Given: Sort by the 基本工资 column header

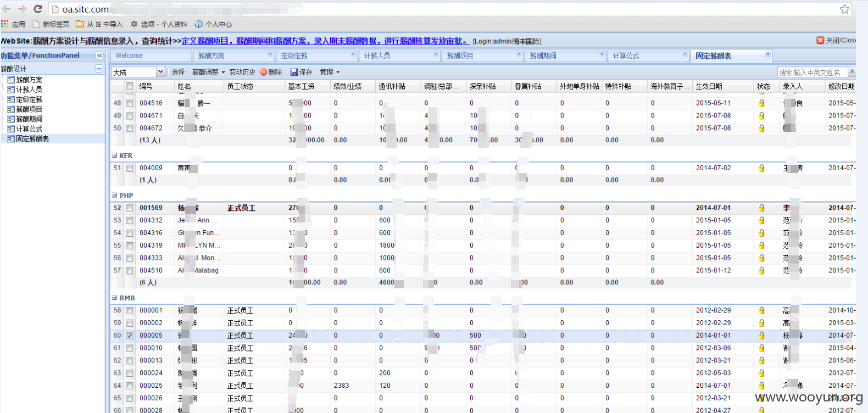Looking at the screenshot, I should click(x=307, y=86).
